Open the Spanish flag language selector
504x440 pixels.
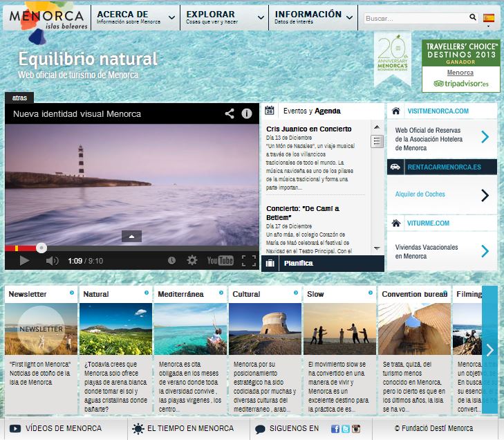click(x=489, y=19)
